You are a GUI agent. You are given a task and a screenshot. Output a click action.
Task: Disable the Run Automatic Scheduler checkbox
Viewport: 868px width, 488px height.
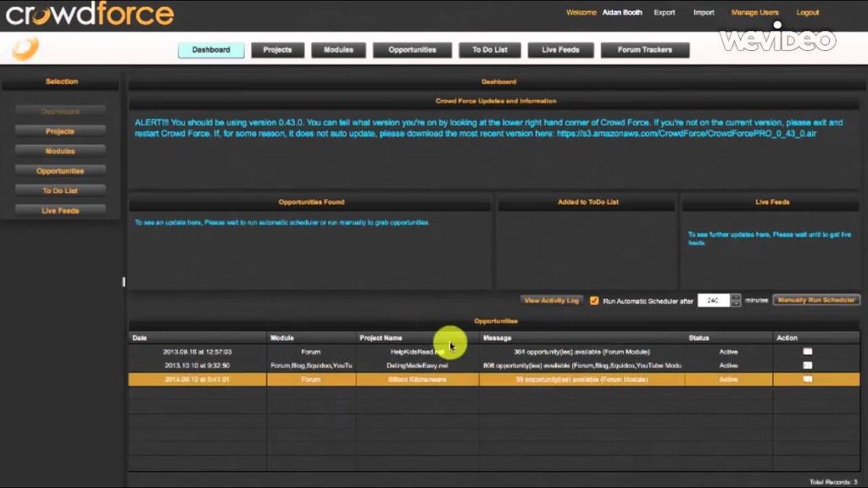594,301
